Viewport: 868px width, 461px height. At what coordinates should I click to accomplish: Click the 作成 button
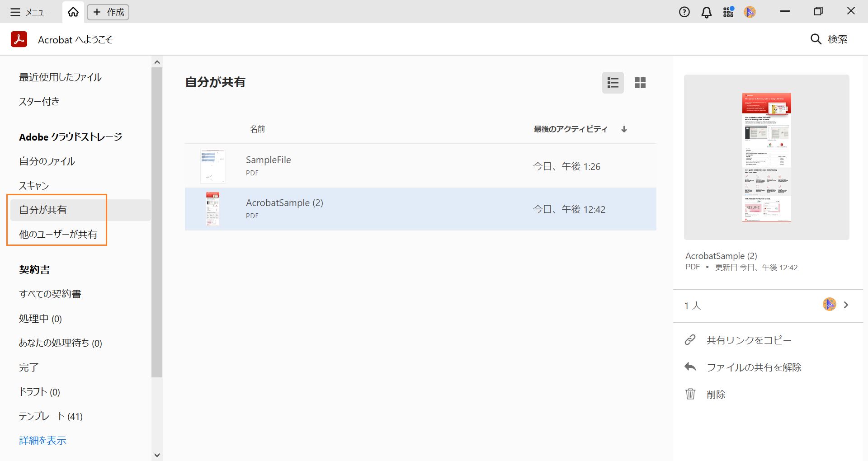108,12
